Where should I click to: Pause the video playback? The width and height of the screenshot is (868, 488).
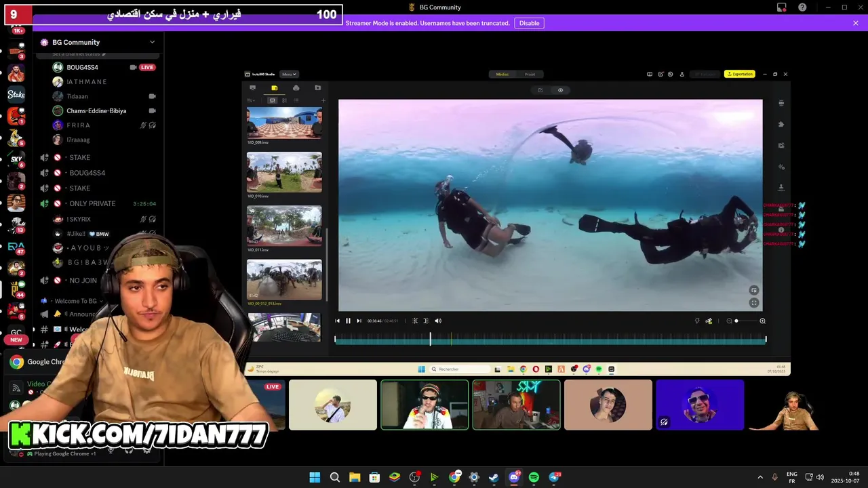[348, 321]
